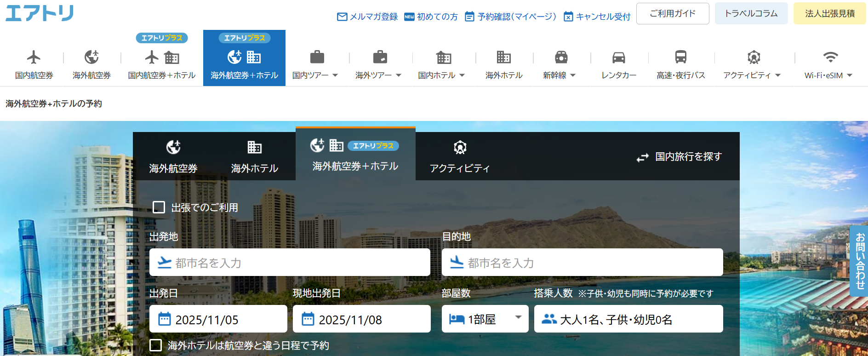Open the ご利用ガイド button
Viewport: 868px width, 356px height.
pyautogui.click(x=672, y=14)
